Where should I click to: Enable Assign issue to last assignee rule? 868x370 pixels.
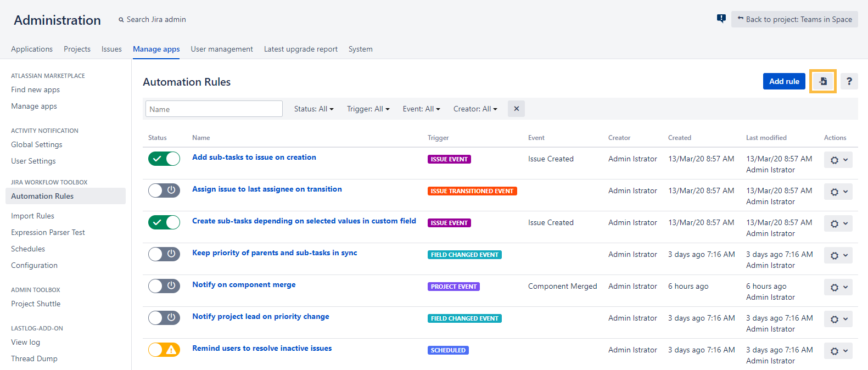(x=164, y=191)
